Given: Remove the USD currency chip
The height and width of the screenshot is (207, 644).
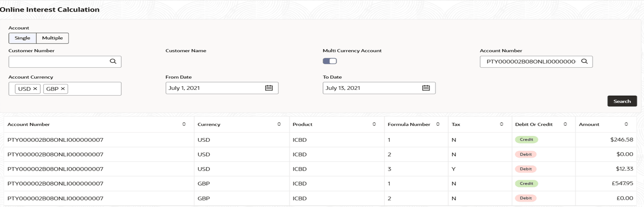Looking at the screenshot, I should pos(35,89).
